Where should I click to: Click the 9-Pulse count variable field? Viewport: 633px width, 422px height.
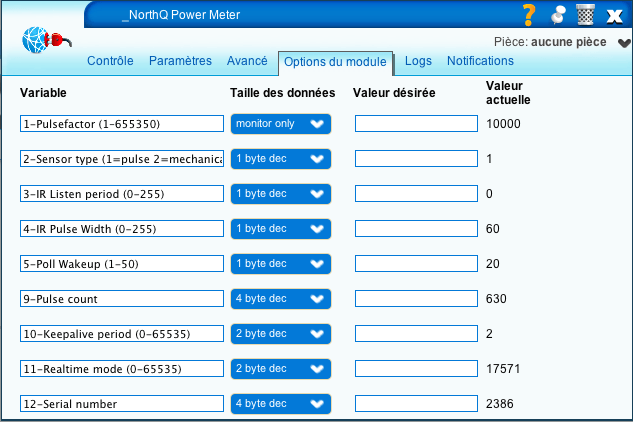[x=122, y=299]
